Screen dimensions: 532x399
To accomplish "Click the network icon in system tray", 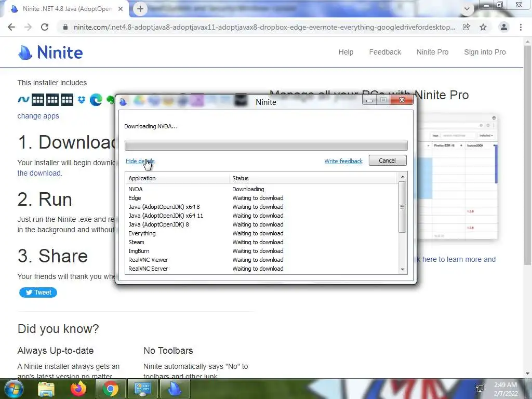I will pos(480,389).
